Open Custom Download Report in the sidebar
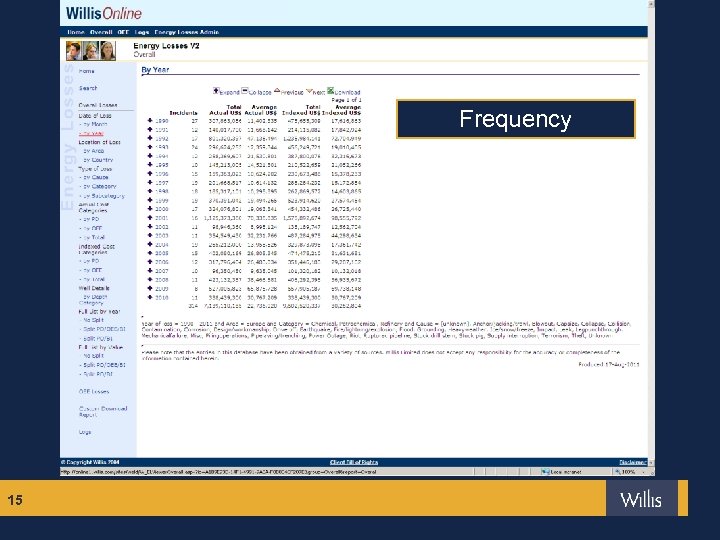This screenshot has width=720, height=540. click(103, 411)
